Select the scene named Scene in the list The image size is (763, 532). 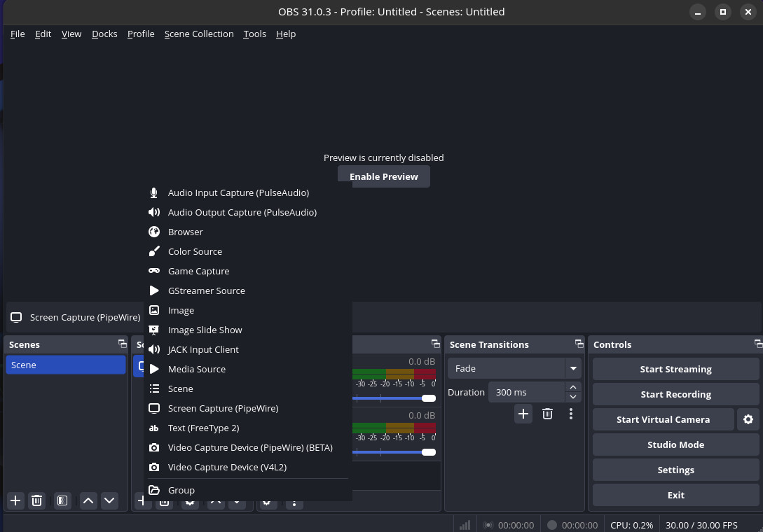(x=65, y=365)
